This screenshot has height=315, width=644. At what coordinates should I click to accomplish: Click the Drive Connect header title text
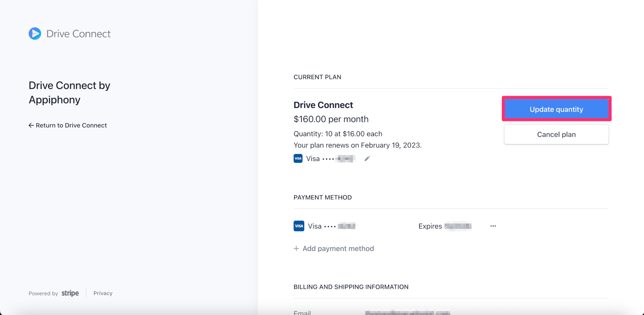point(79,34)
